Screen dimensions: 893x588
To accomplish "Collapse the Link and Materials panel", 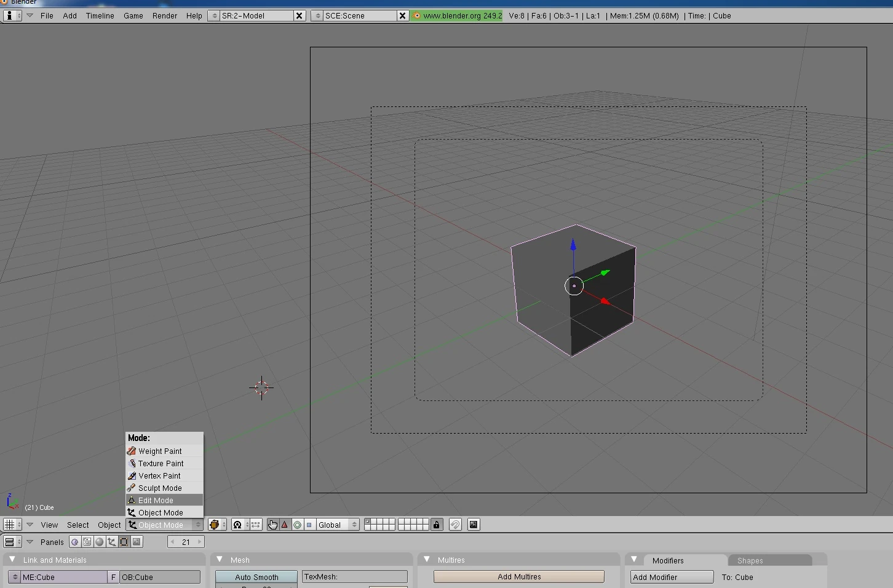I will (x=12, y=560).
